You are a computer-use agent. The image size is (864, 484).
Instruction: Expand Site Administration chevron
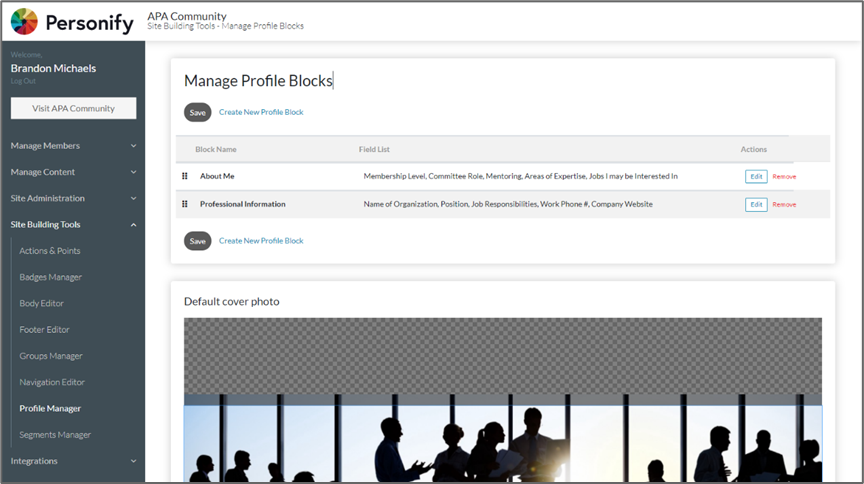[134, 198]
